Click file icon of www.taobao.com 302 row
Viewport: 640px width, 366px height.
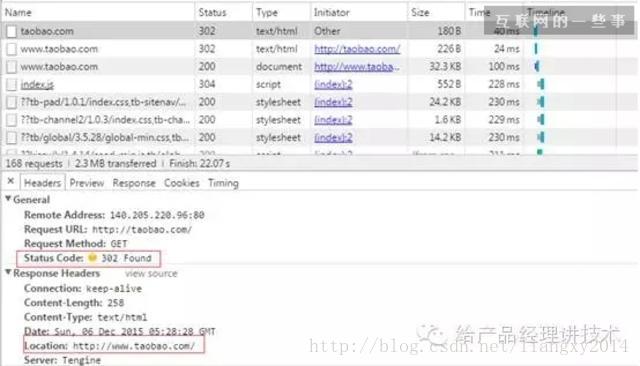pyautogui.click(x=11, y=49)
